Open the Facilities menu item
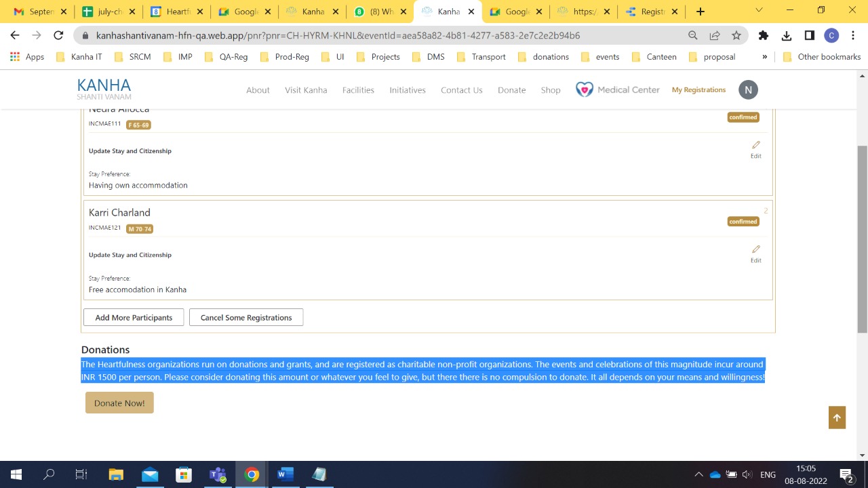Viewport: 868px width, 488px height. pos(358,90)
